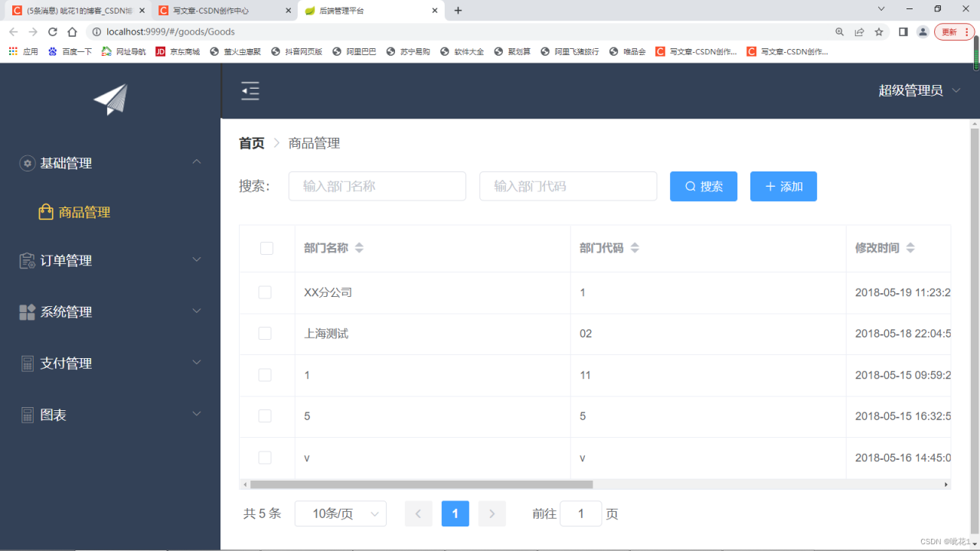This screenshot has width=980, height=551.
Task: Click the 前往 page number input
Action: (x=581, y=514)
